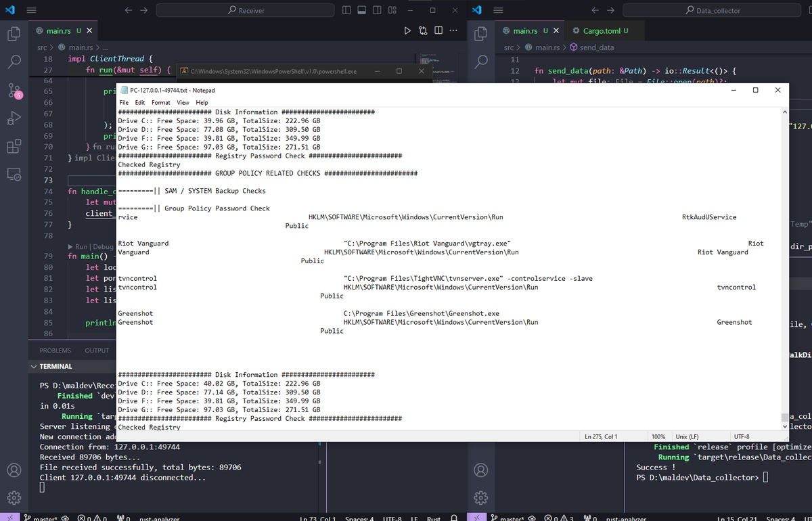The height and width of the screenshot is (521, 812).
Task: Change LF line ending in Receiver status bar
Action: pos(413,518)
